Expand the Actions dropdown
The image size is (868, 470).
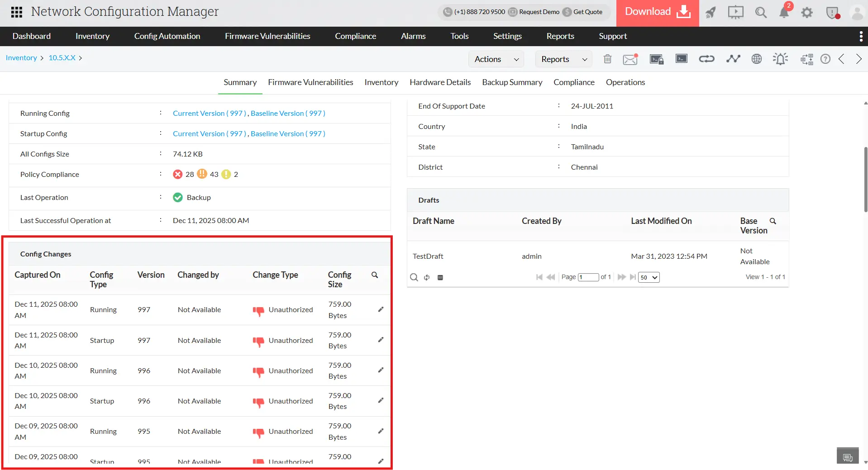click(x=496, y=59)
